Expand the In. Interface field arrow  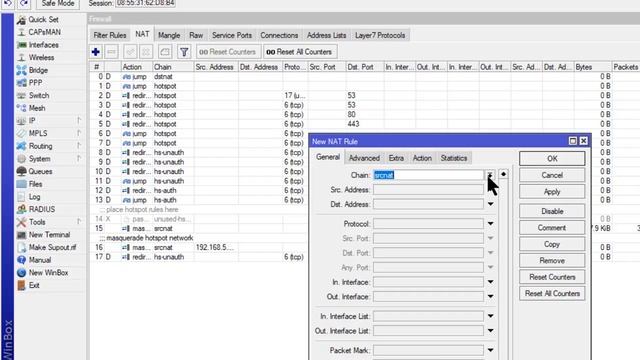click(x=490, y=282)
